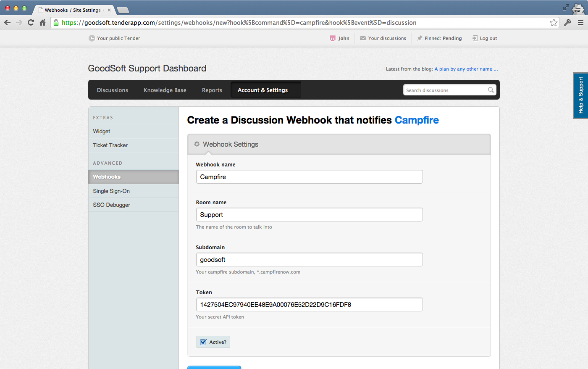Click the Webhook name field

pos(310,177)
